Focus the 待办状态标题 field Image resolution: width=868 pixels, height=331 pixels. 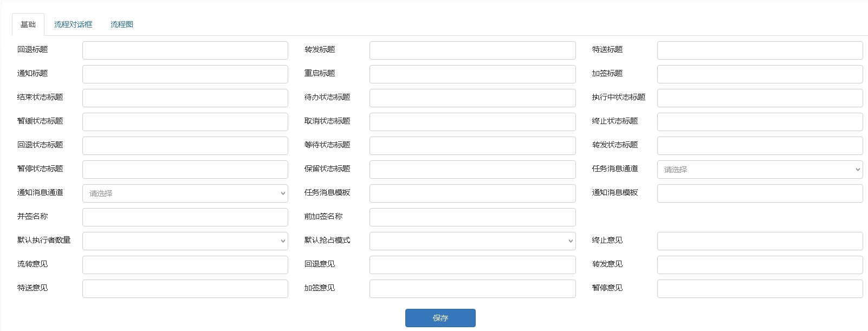pos(472,98)
